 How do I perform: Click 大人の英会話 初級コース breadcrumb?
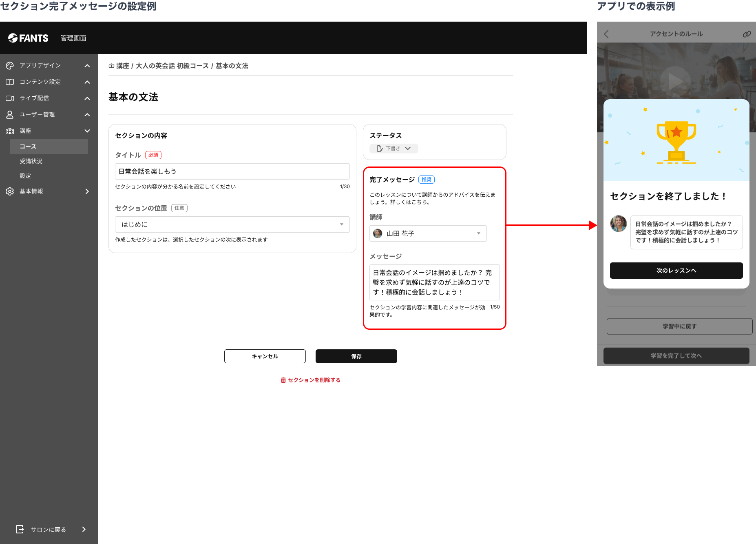(x=172, y=66)
